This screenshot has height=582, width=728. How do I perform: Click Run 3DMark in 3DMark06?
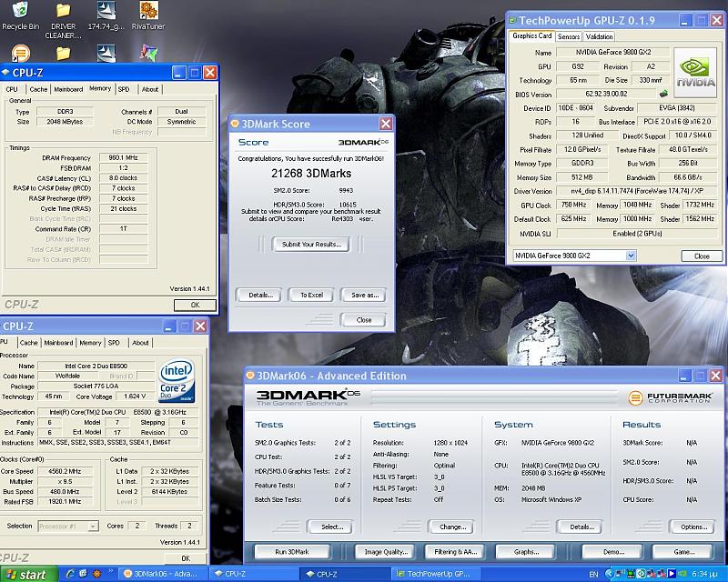click(292, 552)
